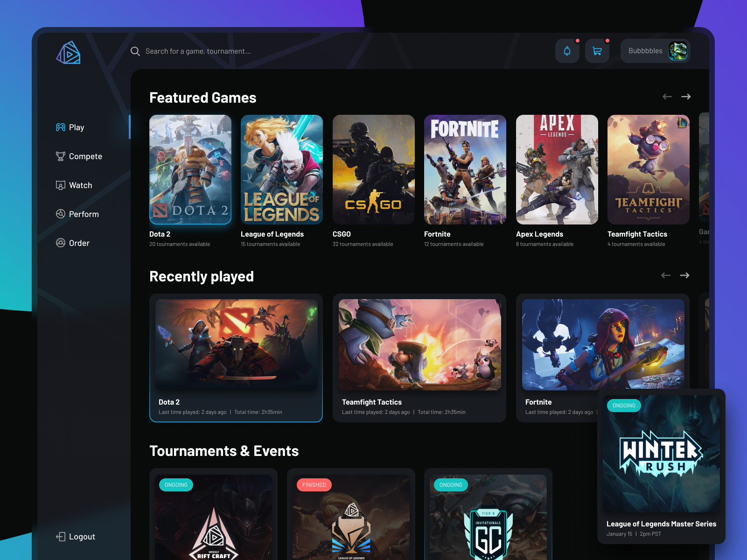Screen dimensions: 747x560
Task: Select the League of Legends featured cover
Action: click(x=282, y=169)
